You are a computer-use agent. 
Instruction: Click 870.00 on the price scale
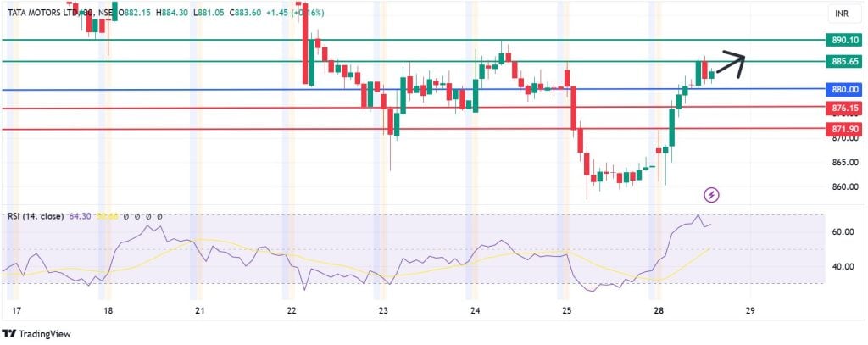[x=847, y=138]
